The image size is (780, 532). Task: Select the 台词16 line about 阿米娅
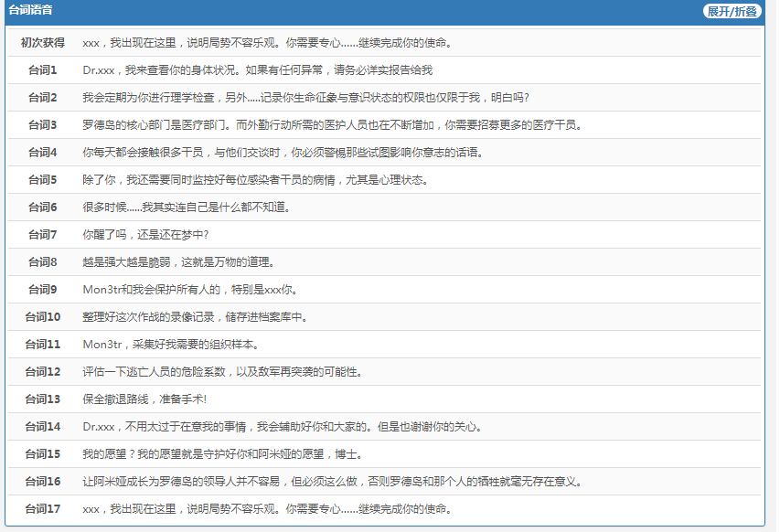332,482
